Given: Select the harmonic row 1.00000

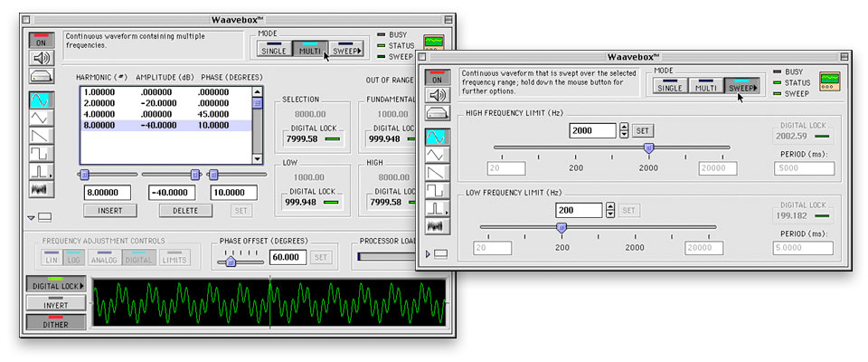Looking at the screenshot, I should click(x=165, y=92).
